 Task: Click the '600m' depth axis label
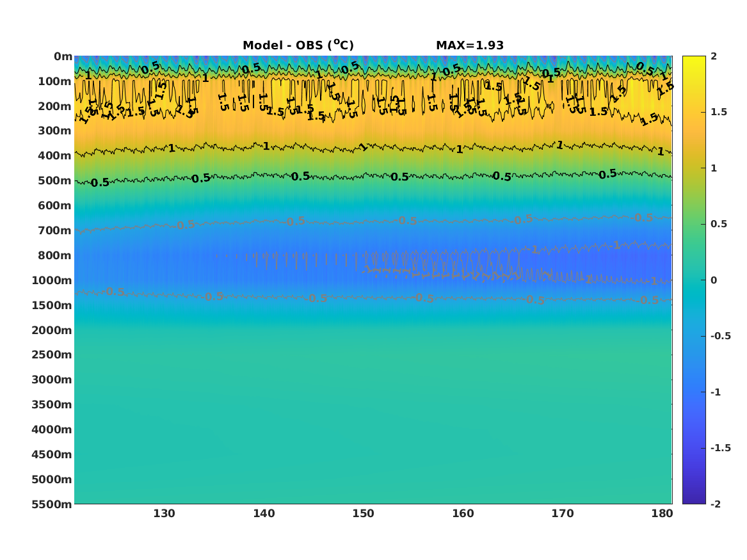coord(55,205)
